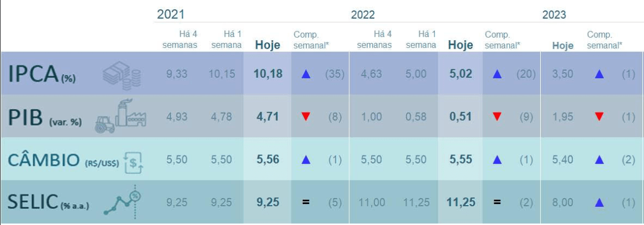
Task: Select the 2022 year header
Action: (x=363, y=15)
